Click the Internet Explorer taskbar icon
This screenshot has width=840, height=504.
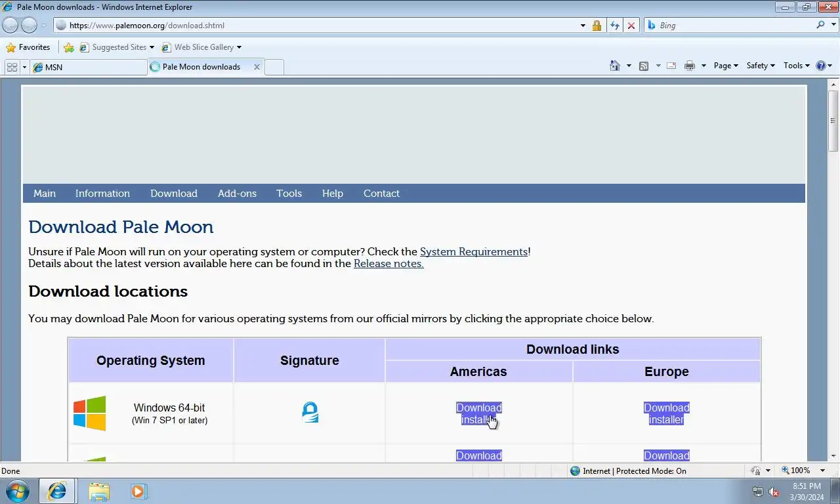[57, 491]
